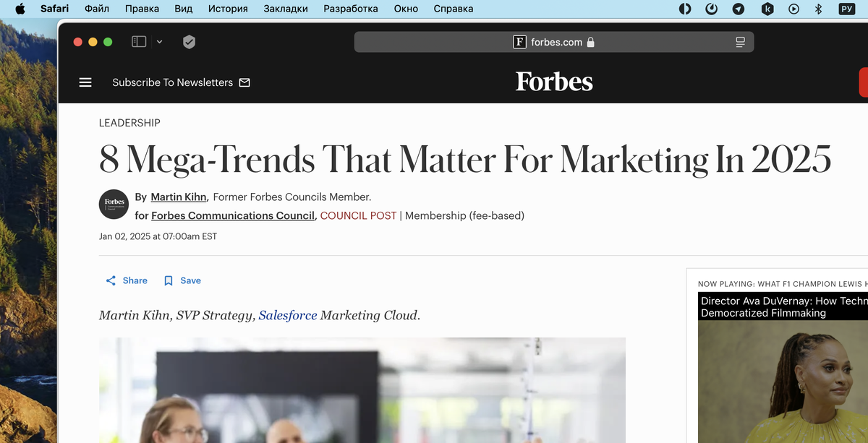
Task: Click the article hero image
Action: (x=362, y=390)
